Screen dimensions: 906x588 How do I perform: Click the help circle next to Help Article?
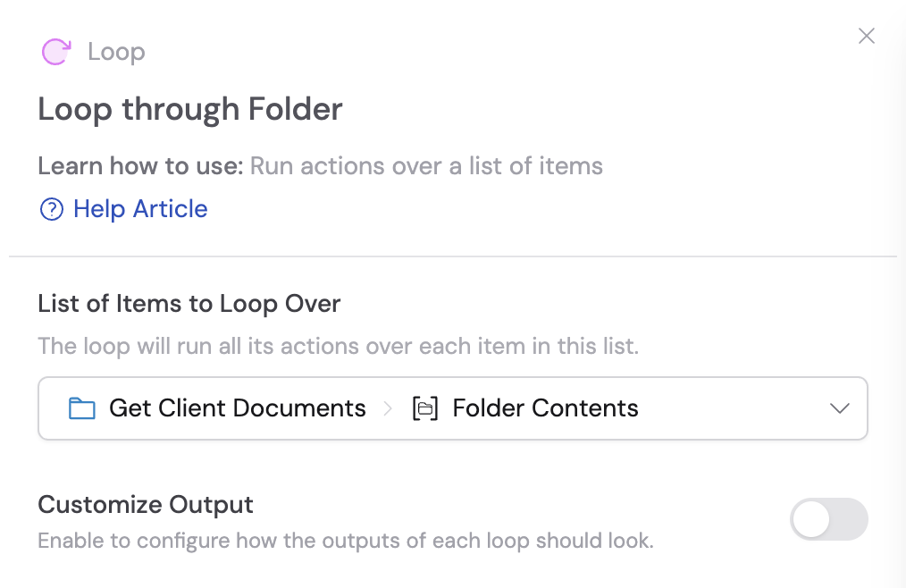(x=52, y=208)
